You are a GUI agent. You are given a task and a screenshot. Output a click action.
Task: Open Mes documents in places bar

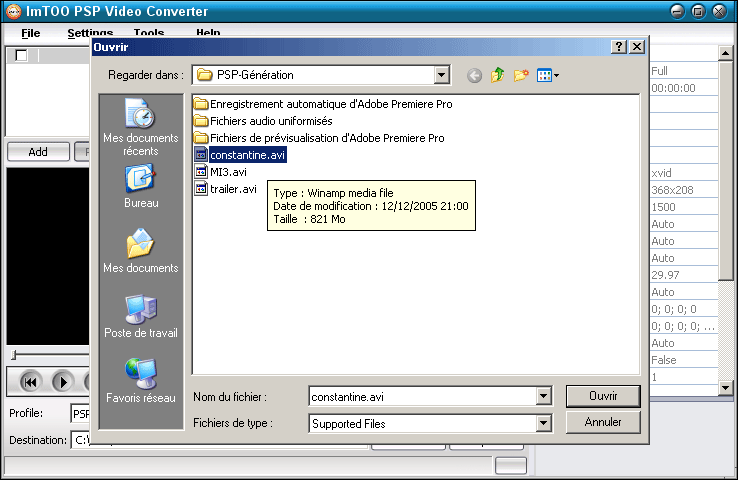tap(141, 250)
